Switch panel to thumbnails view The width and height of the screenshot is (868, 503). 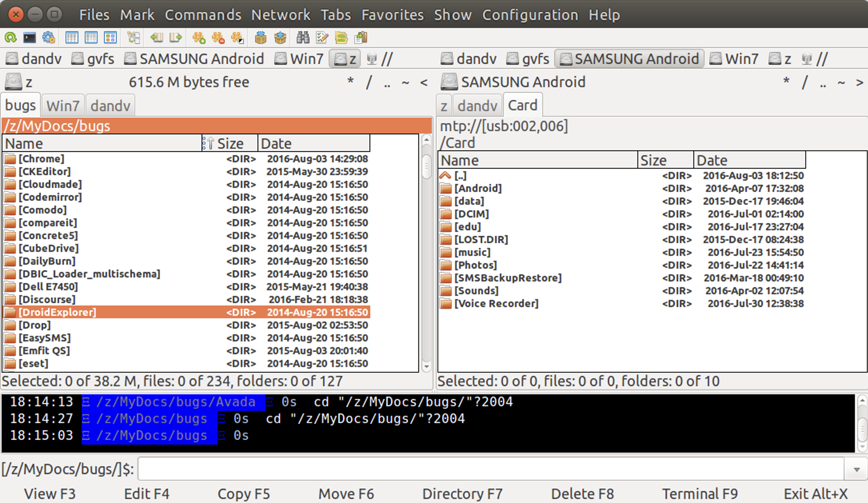(111, 37)
